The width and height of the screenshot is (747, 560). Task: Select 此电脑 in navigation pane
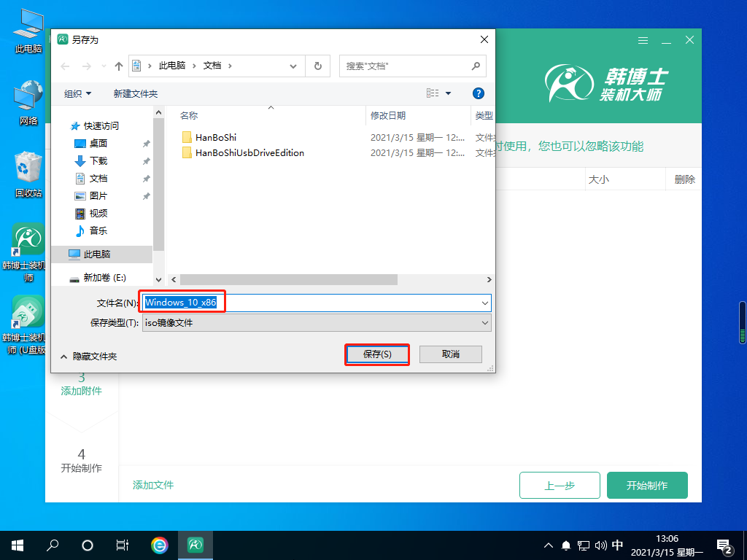pos(96,254)
